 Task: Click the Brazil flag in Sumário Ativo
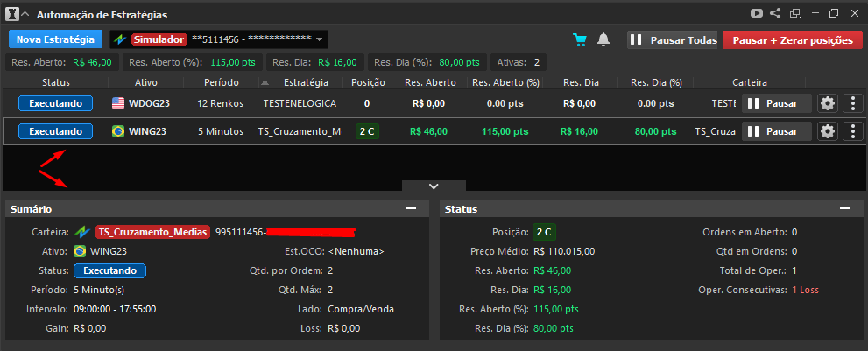coord(80,251)
